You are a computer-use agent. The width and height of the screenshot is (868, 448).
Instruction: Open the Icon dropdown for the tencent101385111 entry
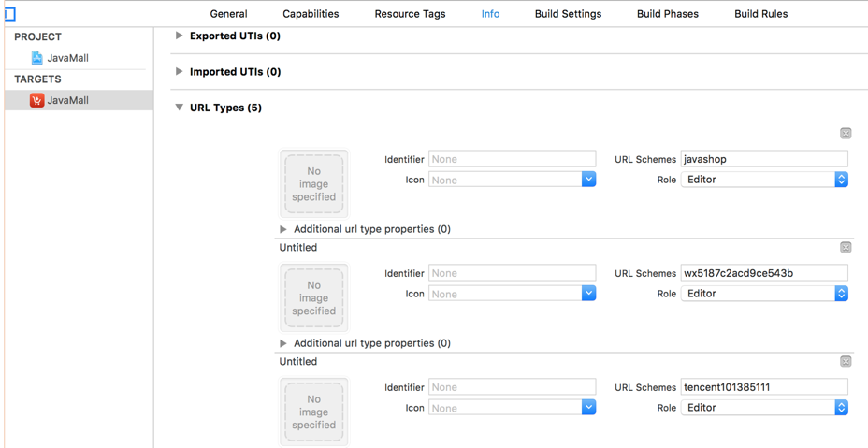click(x=512, y=408)
